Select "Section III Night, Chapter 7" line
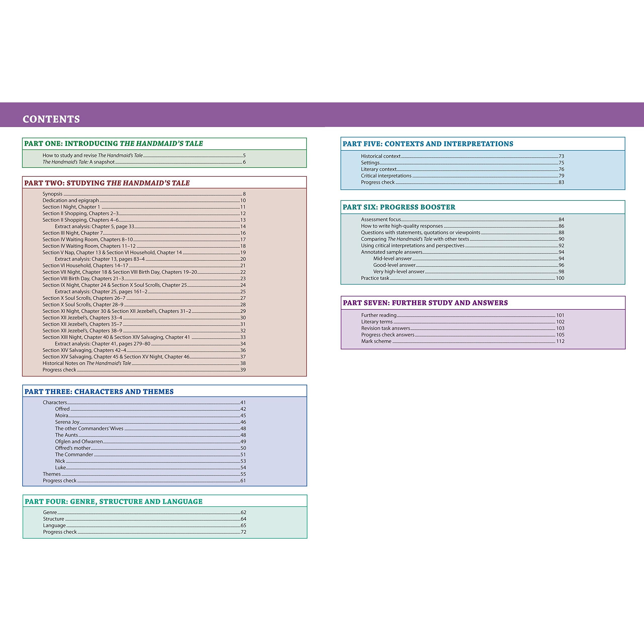This screenshot has height=644, width=644. coord(144,233)
